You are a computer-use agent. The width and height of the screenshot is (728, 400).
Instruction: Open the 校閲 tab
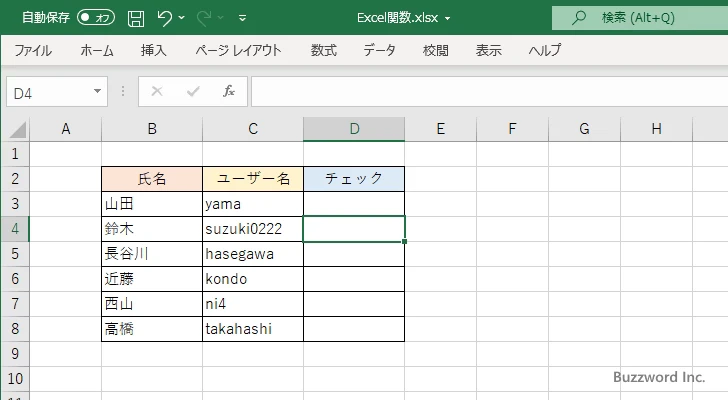pos(436,50)
